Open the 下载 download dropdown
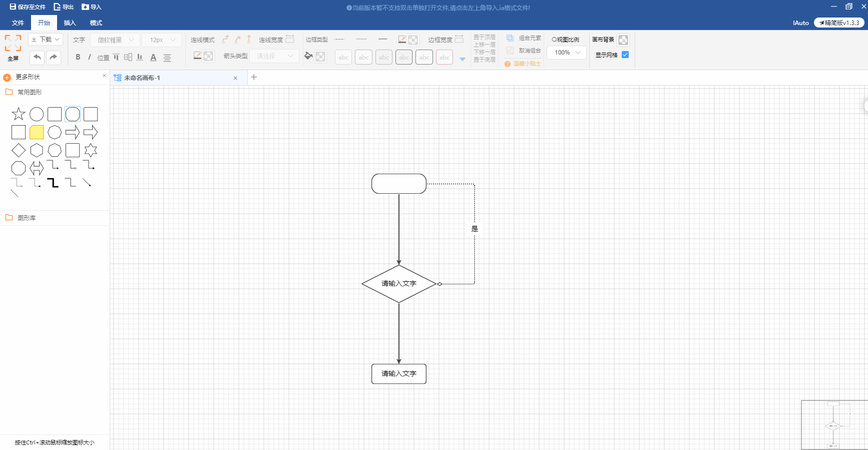This screenshot has height=450, width=868. tap(45, 40)
